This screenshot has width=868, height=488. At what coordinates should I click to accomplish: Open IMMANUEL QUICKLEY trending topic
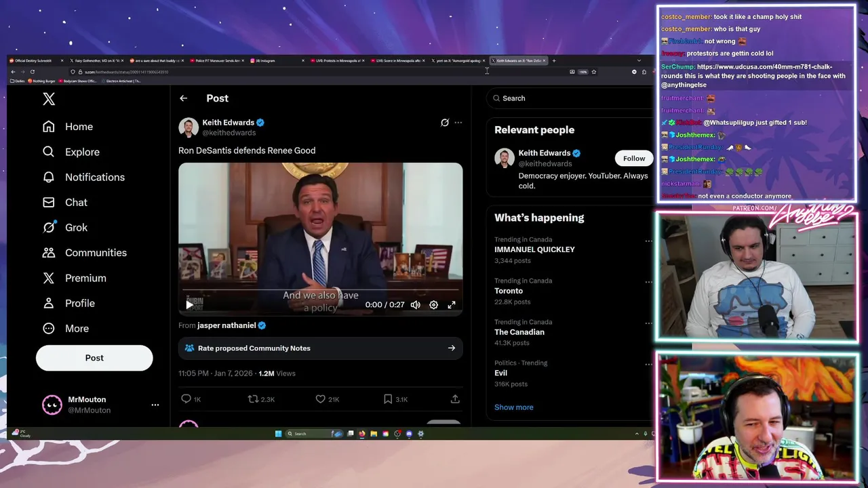(x=534, y=249)
